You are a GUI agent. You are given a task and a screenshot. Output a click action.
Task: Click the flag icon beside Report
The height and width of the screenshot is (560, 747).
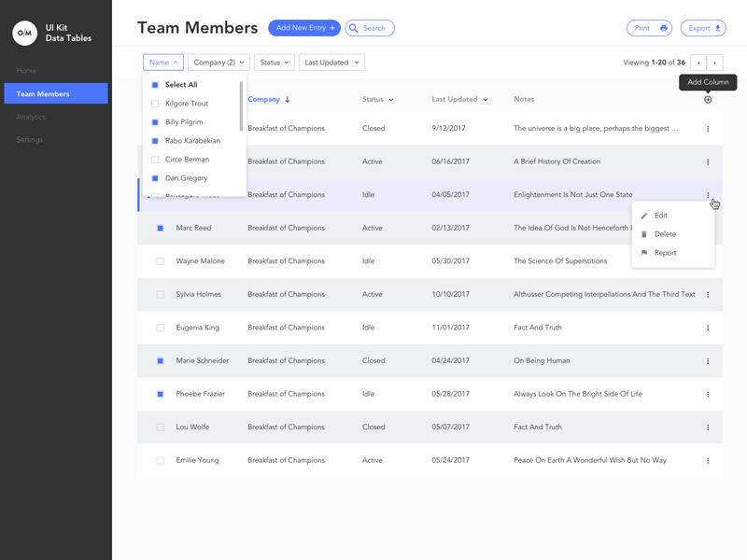pyautogui.click(x=644, y=253)
